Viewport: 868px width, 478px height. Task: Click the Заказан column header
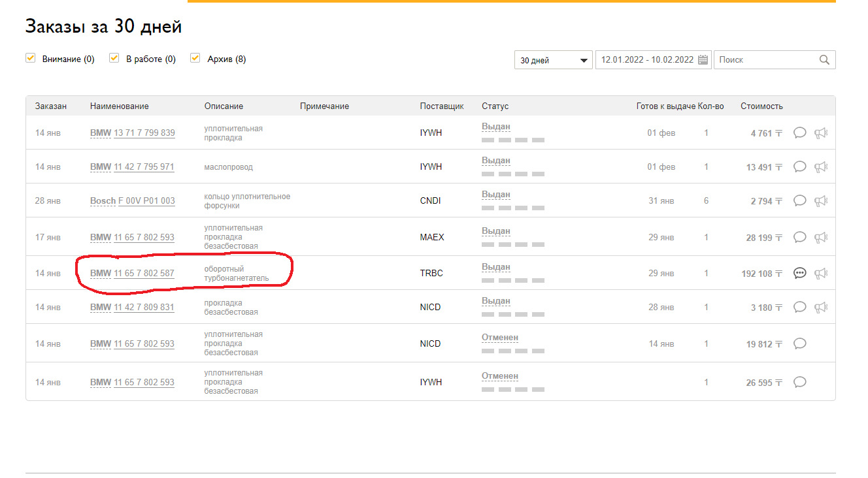pos(51,106)
